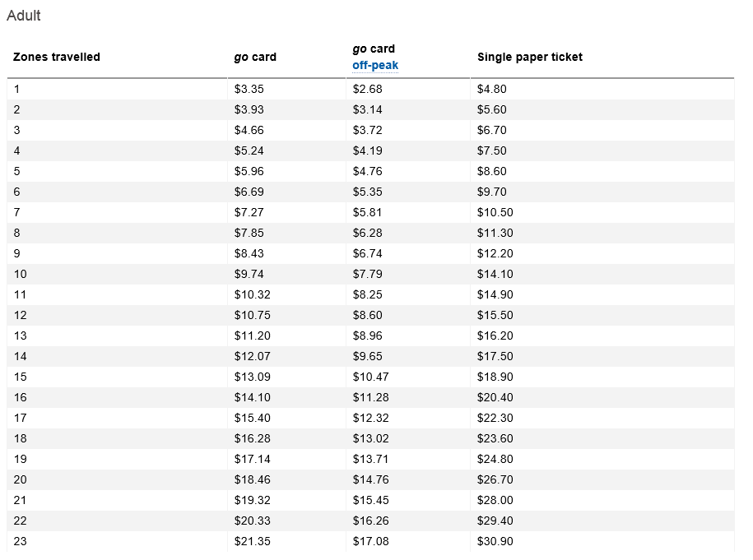Click the $13.02 off-peak fare

coord(370,438)
